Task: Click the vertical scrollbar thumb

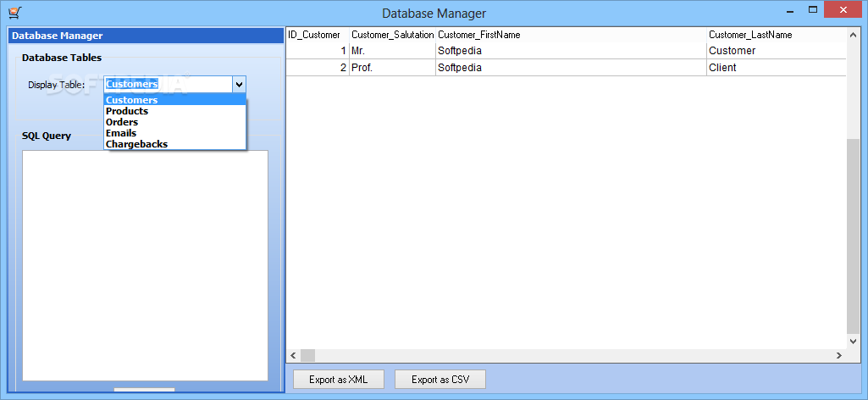Action: click(853, 236)
